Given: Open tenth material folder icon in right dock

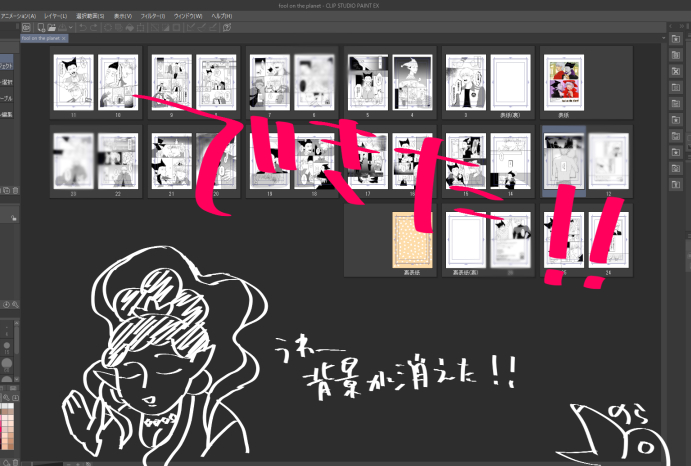Looking at the screenshot, I should [676, 184].
